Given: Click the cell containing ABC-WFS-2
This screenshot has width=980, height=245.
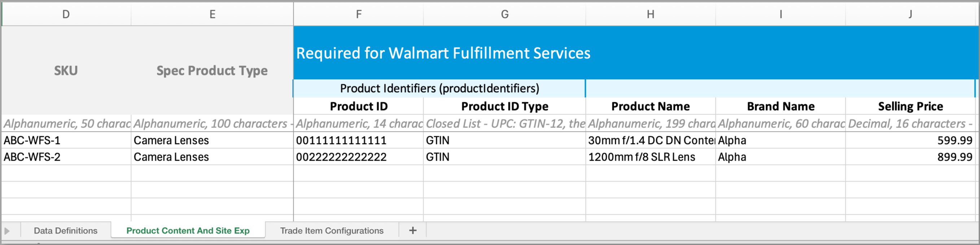Looking at the screenshot, I should 66,157.
